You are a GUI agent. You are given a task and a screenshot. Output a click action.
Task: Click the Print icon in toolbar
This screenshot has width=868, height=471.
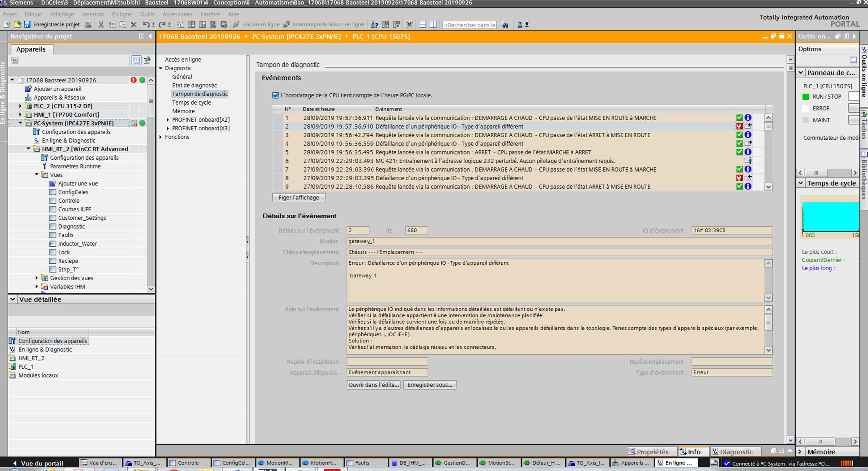tap(88, 24)
